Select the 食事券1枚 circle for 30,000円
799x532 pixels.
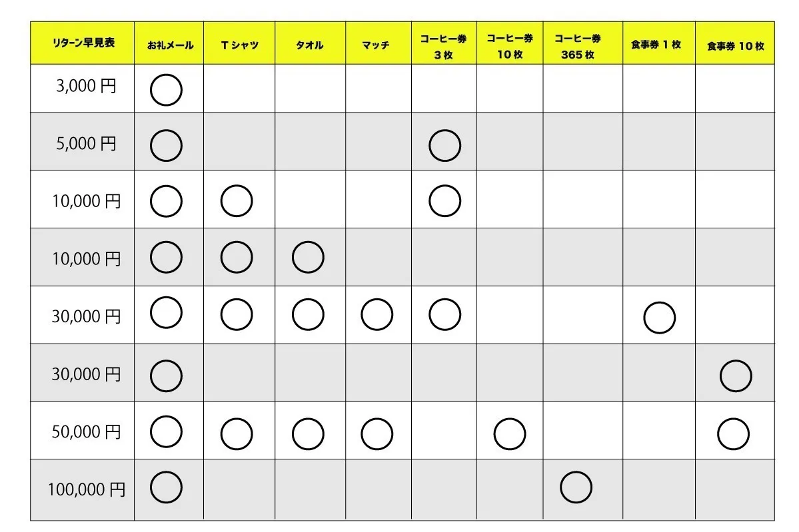click(x=659, y=318)
